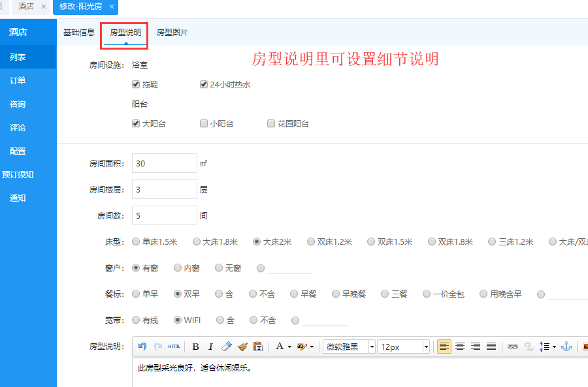The width and height of the screenshot is (588, 387).
Task: Check the 花园阳台 checkbox
Action: [271, 124]
